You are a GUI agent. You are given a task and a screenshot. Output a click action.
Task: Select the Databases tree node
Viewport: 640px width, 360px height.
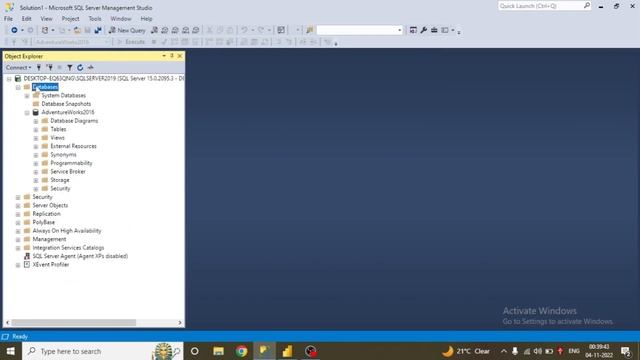tap(45, 87)
